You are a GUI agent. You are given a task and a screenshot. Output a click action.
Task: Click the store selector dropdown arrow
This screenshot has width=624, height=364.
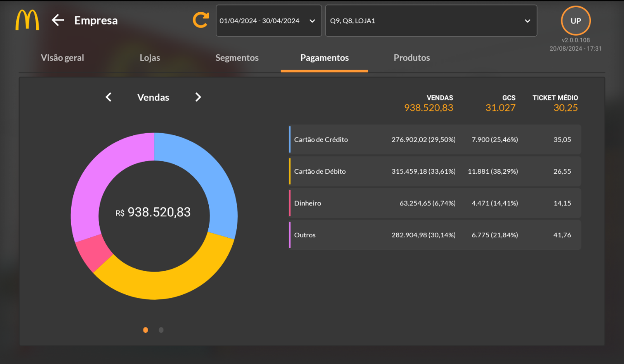(x=527, y=21)
